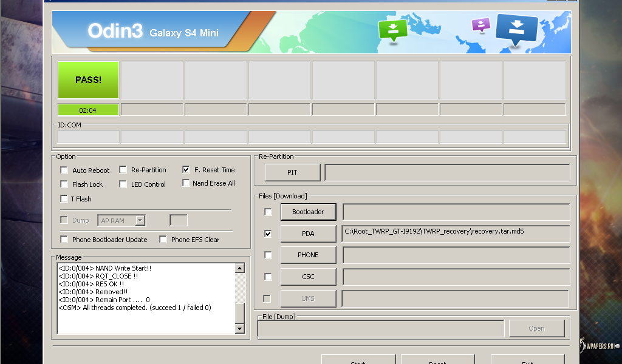
Task: Enable the Auto Reboot checkbox
Action: (x=64, y=170)
